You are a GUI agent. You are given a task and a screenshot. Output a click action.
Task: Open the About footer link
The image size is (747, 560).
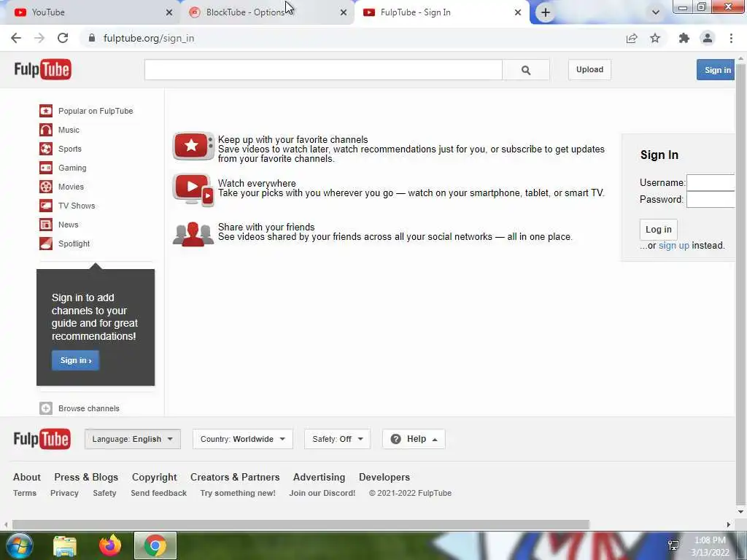pyautogui.click(x=27, y=477)
